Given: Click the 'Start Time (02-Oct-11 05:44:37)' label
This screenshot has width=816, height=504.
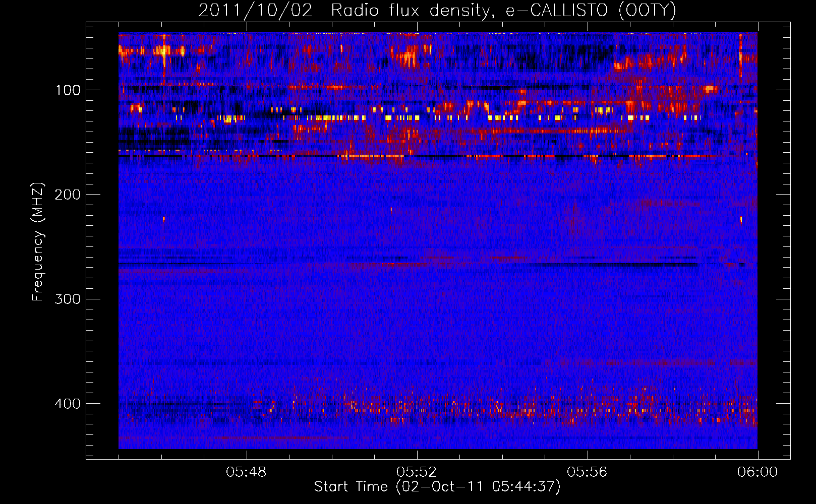Looking at the screenshot, I should click(x=437, y=487).
